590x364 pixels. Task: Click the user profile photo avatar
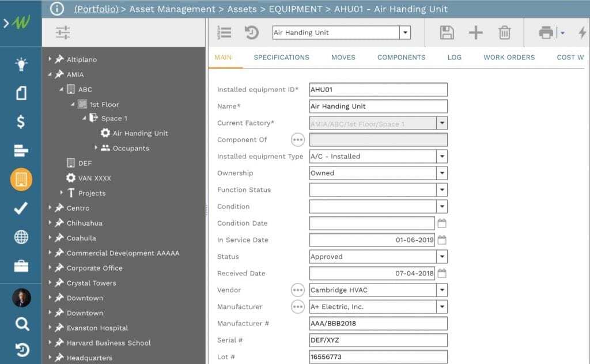pyautogui.click(x=21, y=298)
